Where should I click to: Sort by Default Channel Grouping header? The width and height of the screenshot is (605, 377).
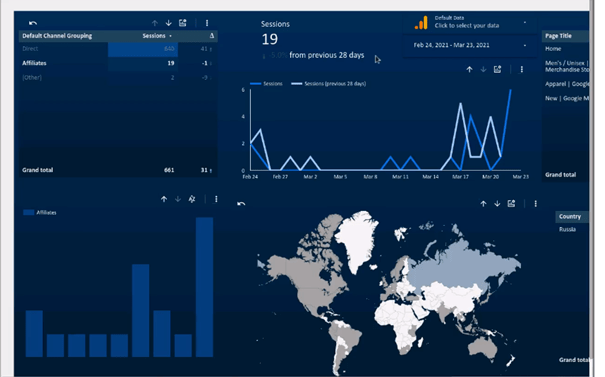57,36
